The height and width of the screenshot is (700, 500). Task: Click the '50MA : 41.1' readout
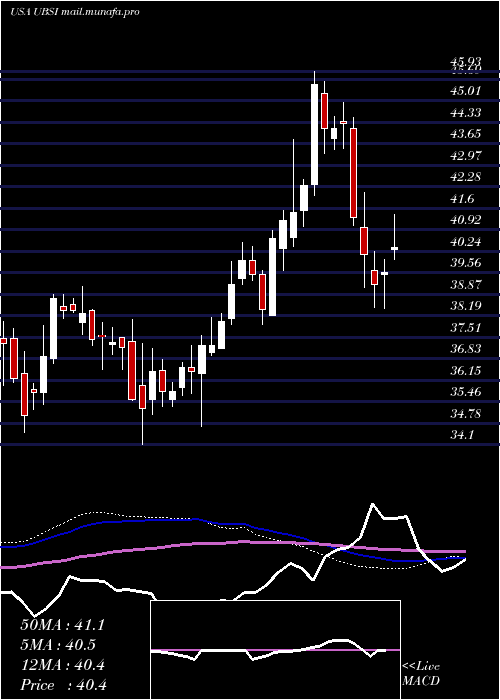coord(62,625)
